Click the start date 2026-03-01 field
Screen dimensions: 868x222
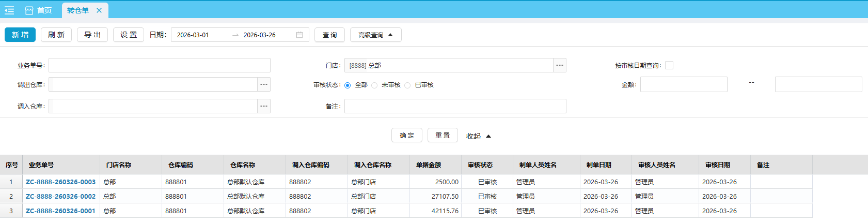tap(201, 35)
